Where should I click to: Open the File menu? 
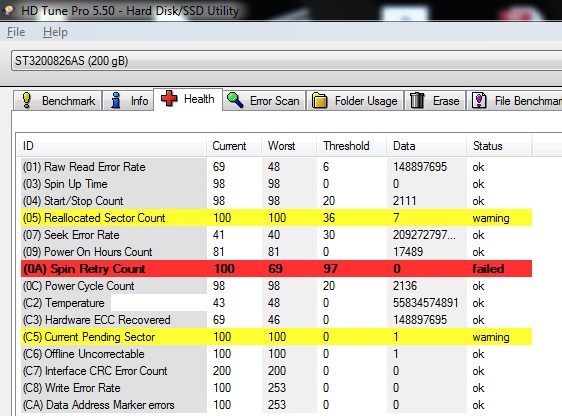pyautogui.click(x=16, y=32)
